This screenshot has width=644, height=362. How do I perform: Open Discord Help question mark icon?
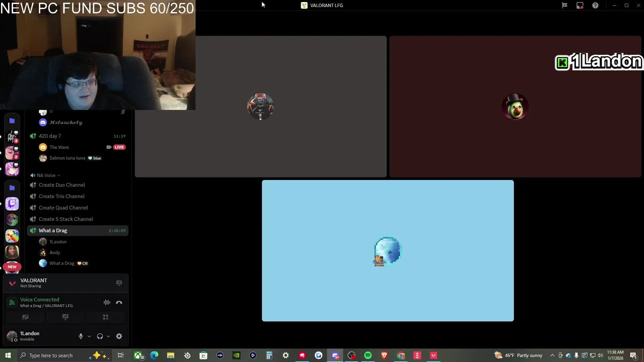[x=595, y=6]
